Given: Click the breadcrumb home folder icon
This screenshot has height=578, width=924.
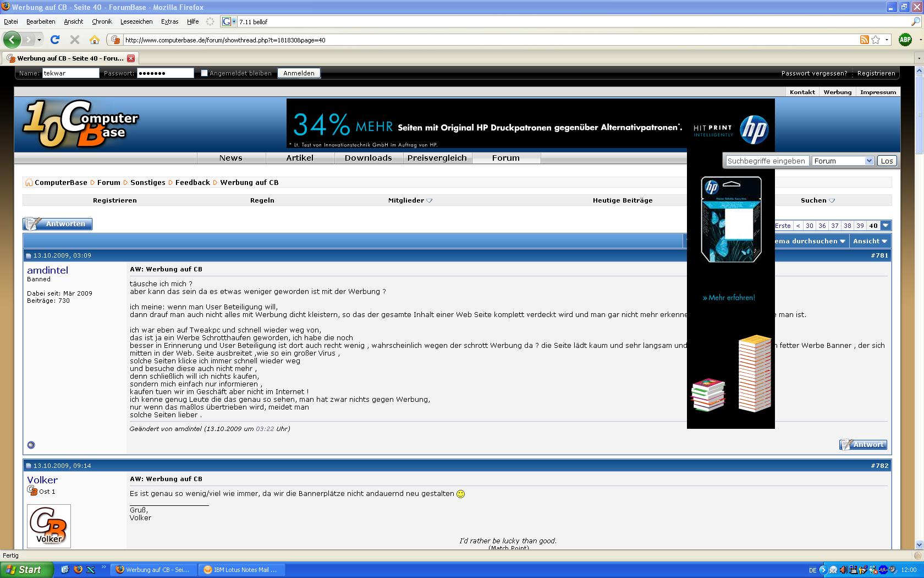Looking at the screenshot, I should click(29, 182).
